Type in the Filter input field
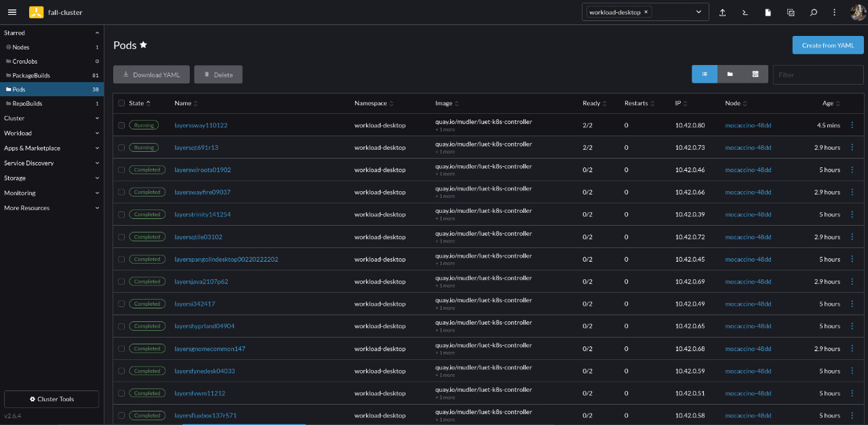This screenshot has width=868, height=425. point(817,75)
